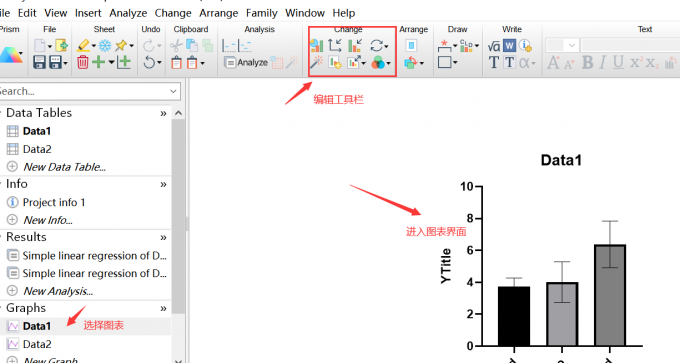680x363 pixels.
Task: Open the rotate arrows dropdown in Change group
Action: click(387, 46)
